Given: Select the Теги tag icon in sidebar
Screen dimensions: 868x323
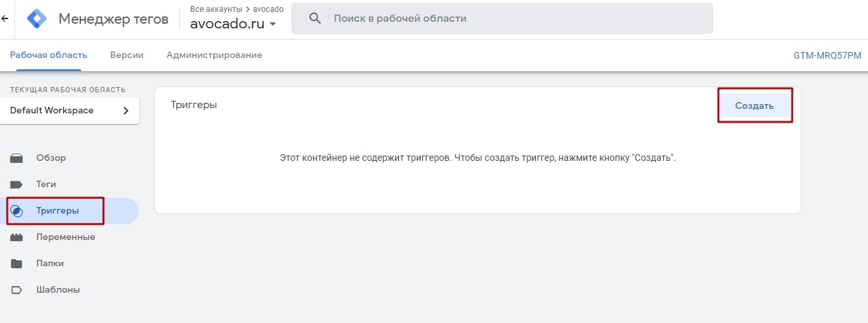Looking at the screenshot, I should (17, 185).
